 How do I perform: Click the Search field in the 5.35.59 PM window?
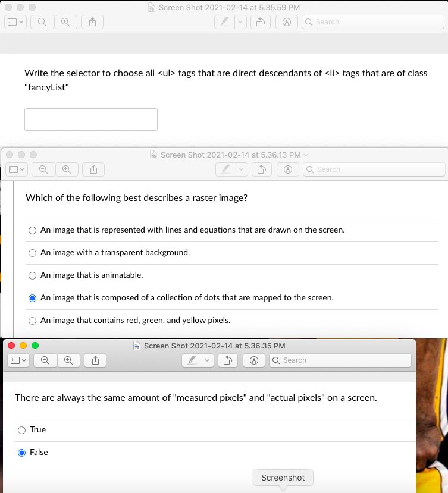pos(373,22)
